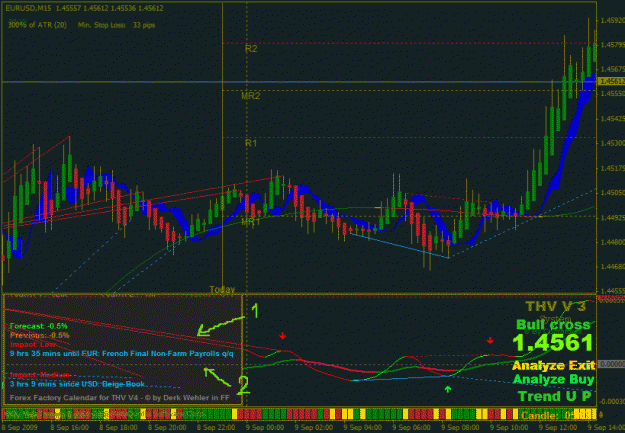Click the green buy arrow in indicator window

coord(448,389)
